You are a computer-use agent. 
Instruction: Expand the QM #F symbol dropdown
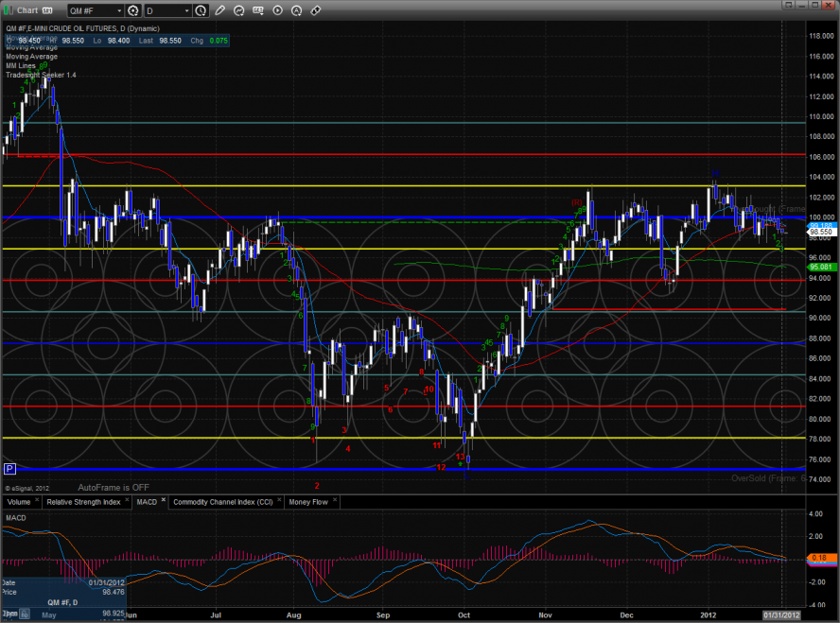(119, 10)
